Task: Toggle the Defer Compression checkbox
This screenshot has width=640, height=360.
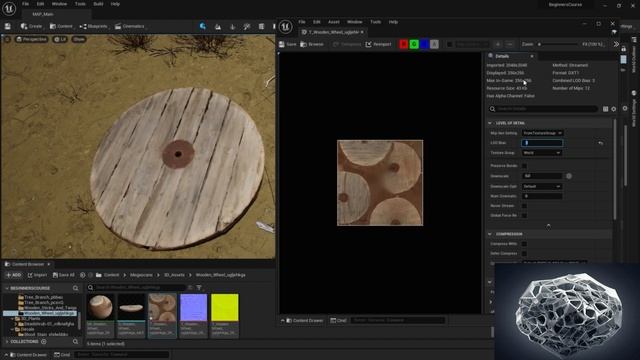Action: click(524, 253)
